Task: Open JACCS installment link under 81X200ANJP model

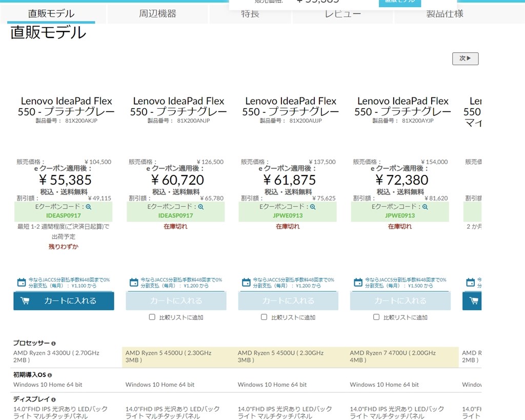Action: coord(181,283)
